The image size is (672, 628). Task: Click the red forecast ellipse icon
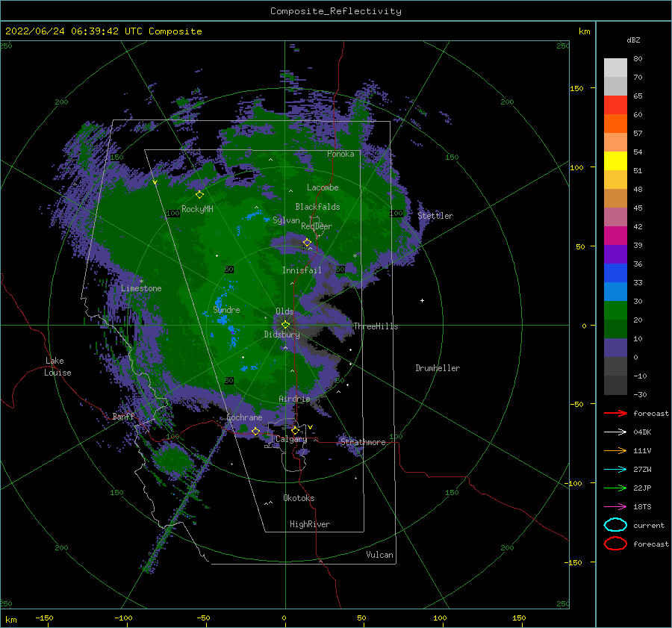pos(615,544)
